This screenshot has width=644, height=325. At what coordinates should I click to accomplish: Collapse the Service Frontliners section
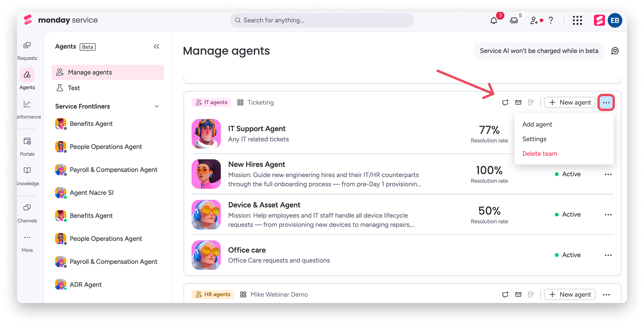pyautogui.click(x=157, y=106)
